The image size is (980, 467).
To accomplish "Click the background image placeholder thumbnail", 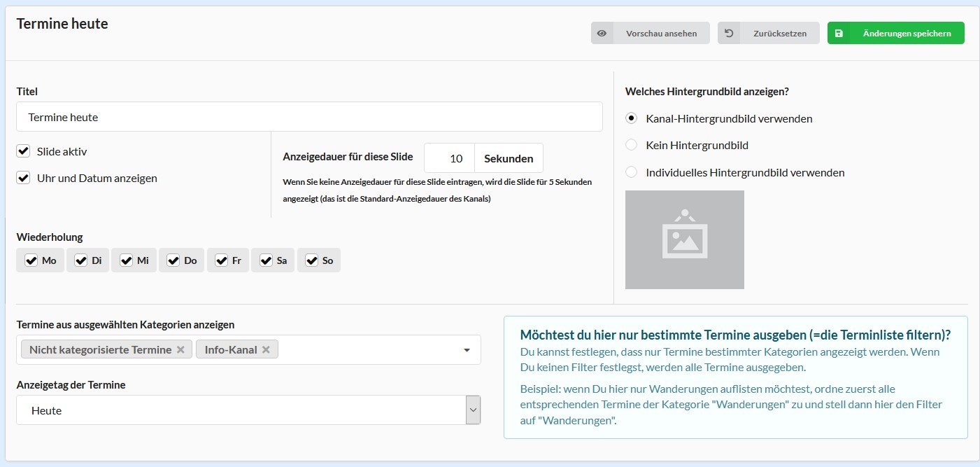I will [684, 239].
